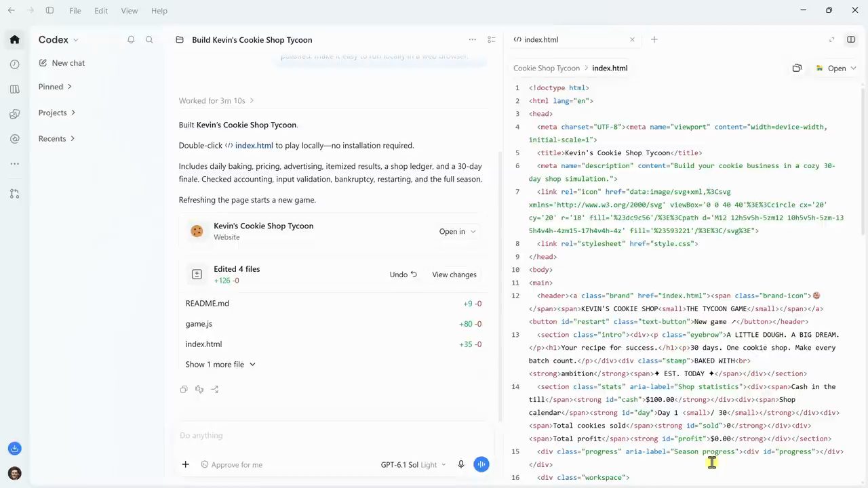Give thumbs down feedback on the response

199,389
